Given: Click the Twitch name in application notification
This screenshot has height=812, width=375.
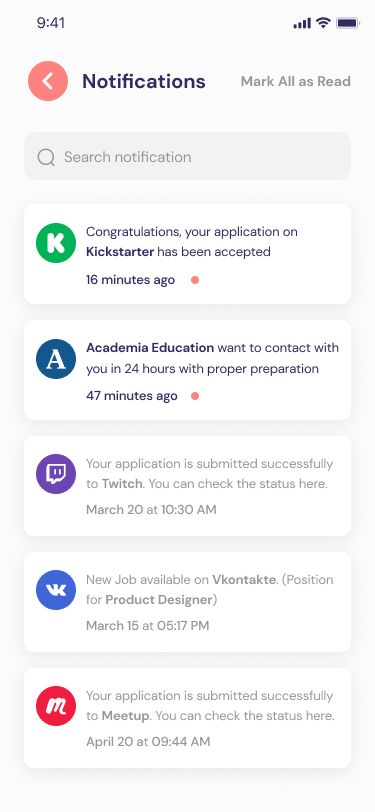Looking at the screenshot, I should [x=122, y=484].
